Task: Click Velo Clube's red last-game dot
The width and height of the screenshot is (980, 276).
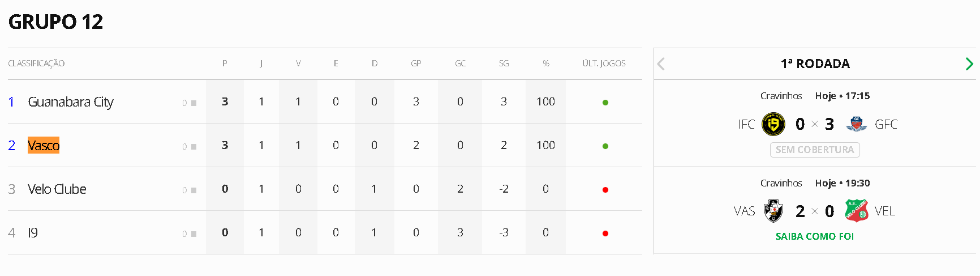Action: (x=605, y=190)
